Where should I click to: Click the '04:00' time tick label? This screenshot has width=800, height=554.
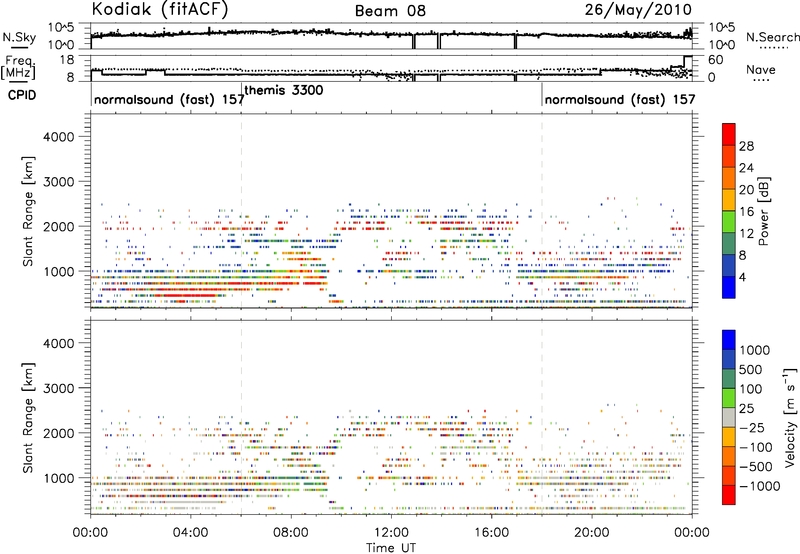tap(190, 533)
